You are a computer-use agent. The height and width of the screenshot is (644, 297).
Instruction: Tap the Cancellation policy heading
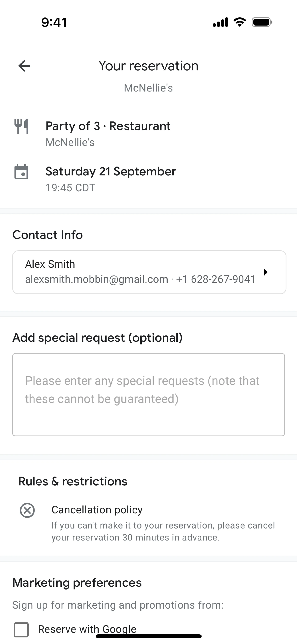tap(97, 510)
